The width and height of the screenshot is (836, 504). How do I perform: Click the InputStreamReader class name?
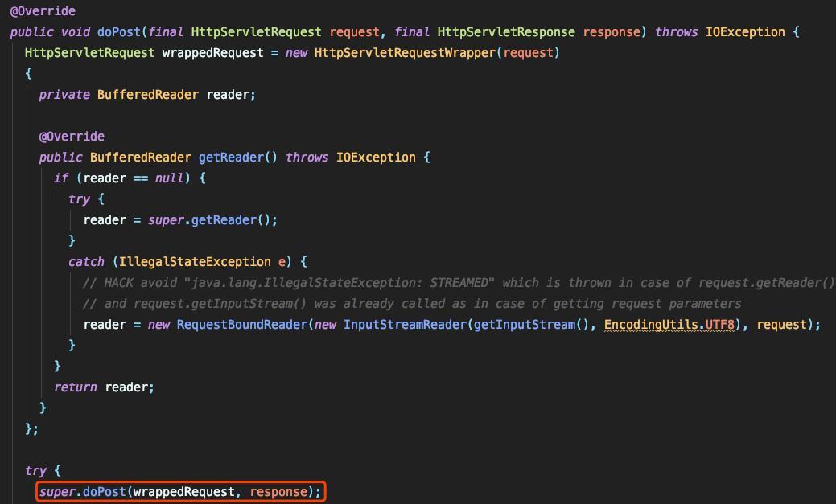coord(405,325)
